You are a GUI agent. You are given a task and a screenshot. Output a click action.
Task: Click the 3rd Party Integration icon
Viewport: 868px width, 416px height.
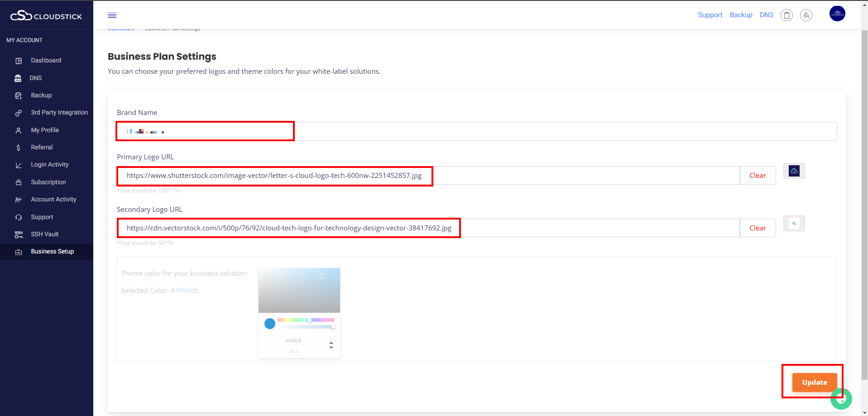click(x=19, y=113)
